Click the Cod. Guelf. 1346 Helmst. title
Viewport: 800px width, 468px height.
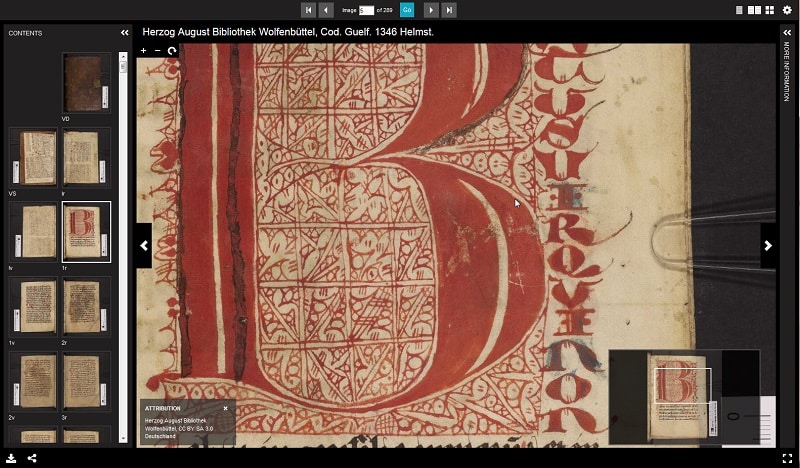[x=288, y=32]
